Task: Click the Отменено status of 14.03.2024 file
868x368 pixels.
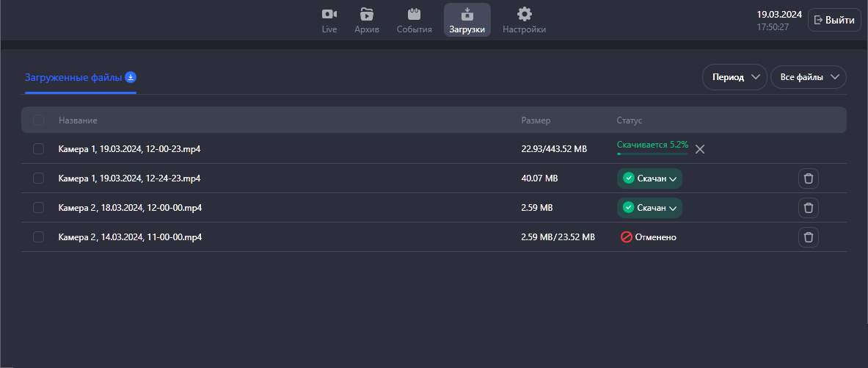Action: coord(649,237)
